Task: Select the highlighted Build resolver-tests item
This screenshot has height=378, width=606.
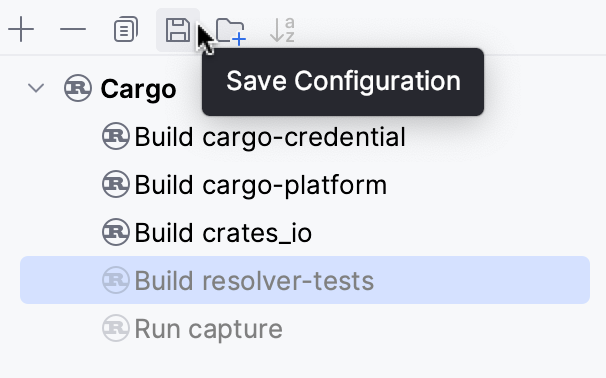Action: pos(305,280)
